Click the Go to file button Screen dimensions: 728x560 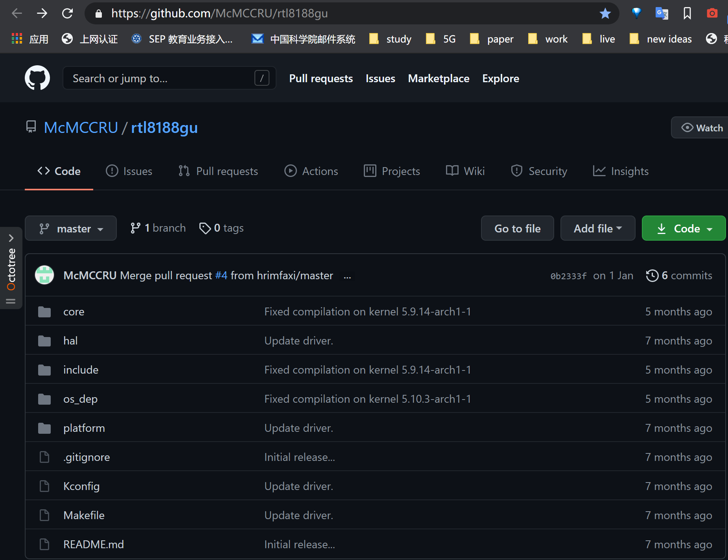517,228
